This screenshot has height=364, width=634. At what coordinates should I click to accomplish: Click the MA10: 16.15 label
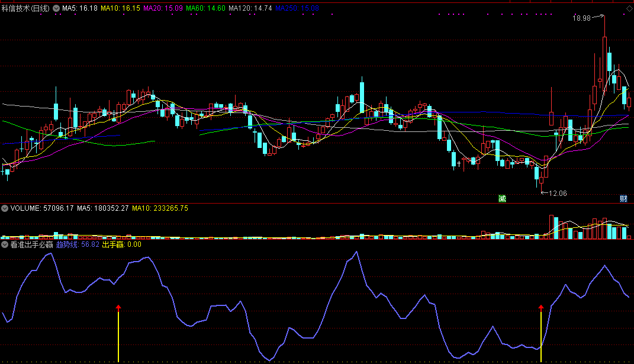pyautogui.click(x=121, y=8)
